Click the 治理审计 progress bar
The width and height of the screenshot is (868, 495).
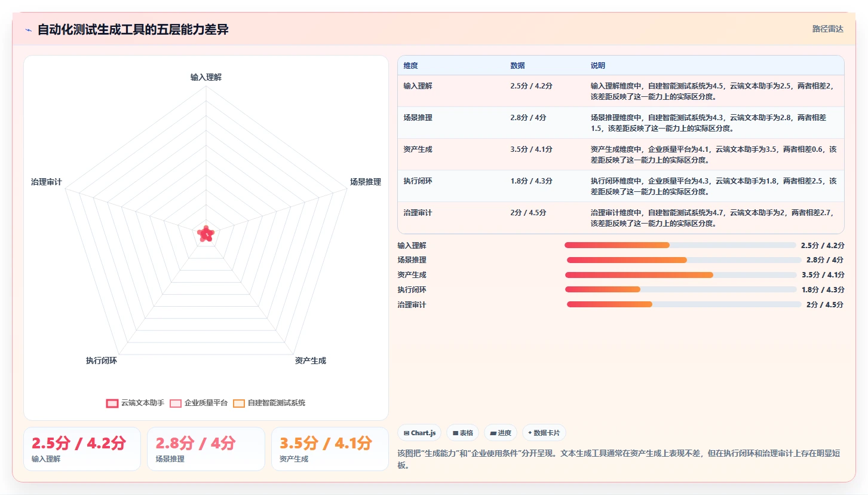[684, 304]
